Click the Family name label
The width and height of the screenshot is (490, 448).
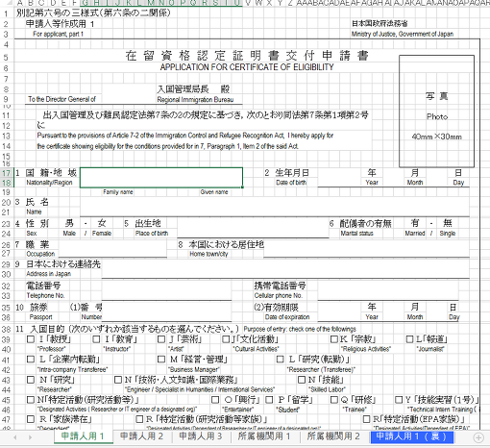tap(118, 192)
